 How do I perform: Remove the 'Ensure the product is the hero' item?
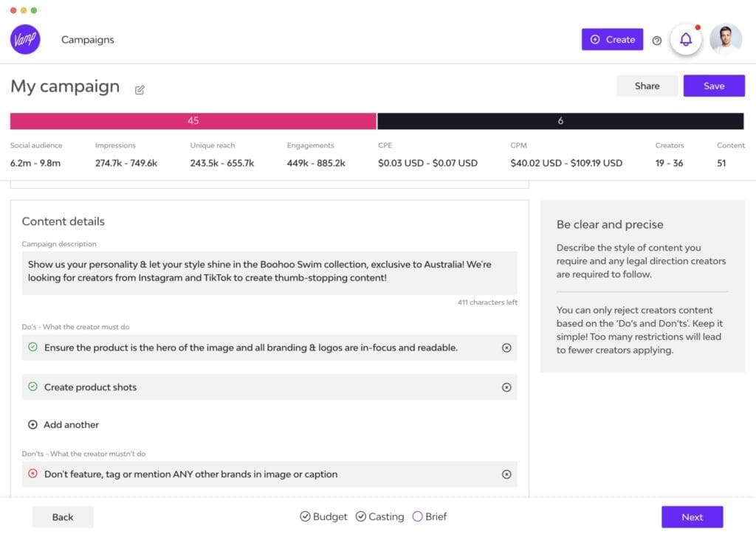506,347
